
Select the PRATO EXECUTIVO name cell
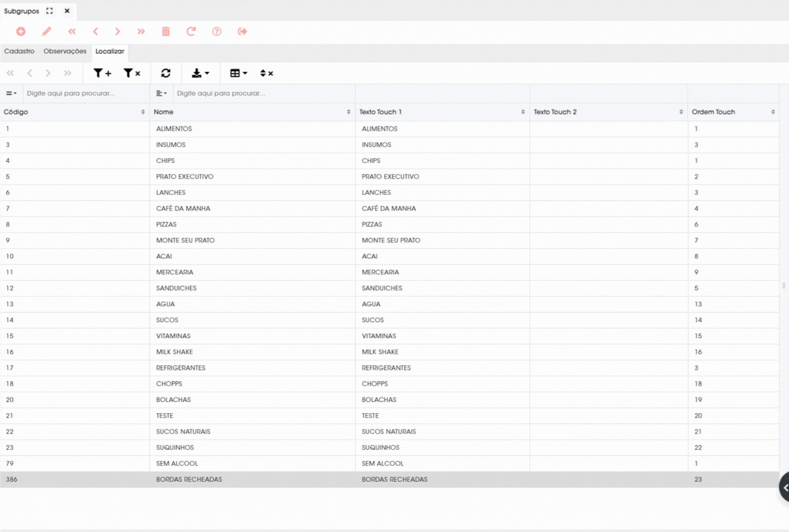point(252,176)
